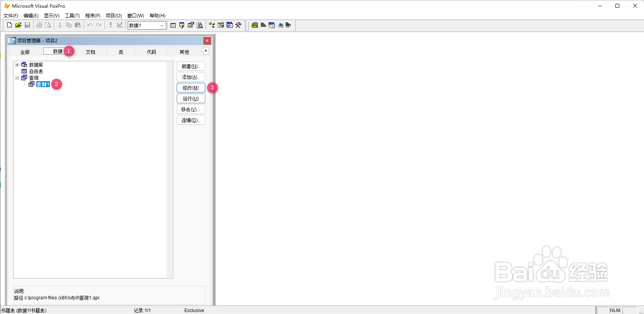
Task: Click the 查询1.qpr path description text
Action: (x=57, y=298)
